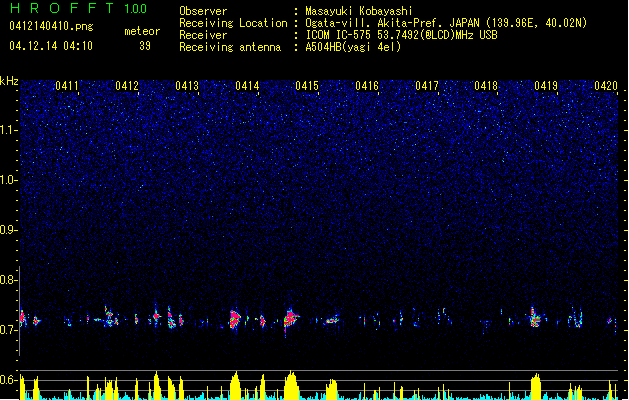Click the meteor echo just before 0419
Viewport: 629px width, 400px height.
pos(535,318)
